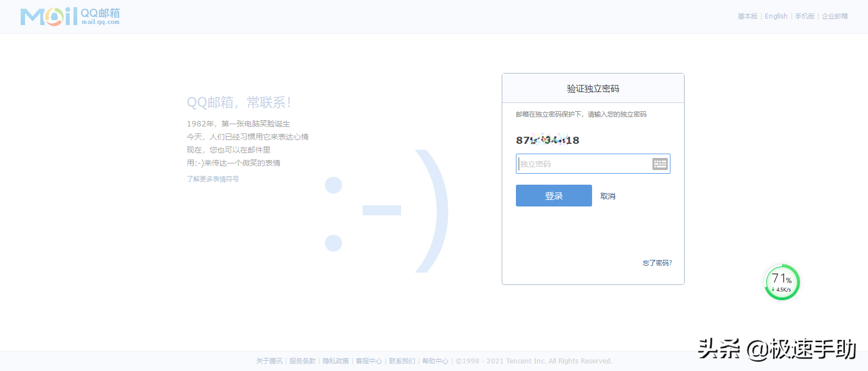Switch language to English
Image resolution: width=868 pixels, height=371 pixels.
(776, 16)
